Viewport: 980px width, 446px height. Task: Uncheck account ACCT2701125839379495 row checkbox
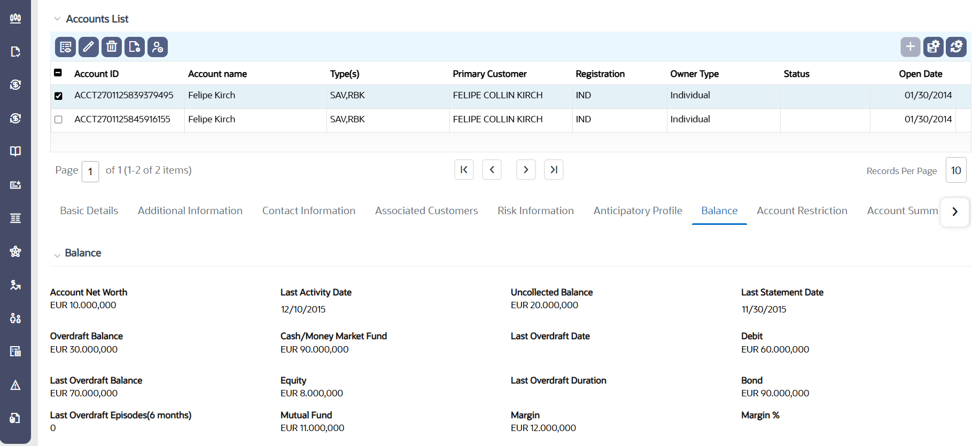[x=58, y=96]
